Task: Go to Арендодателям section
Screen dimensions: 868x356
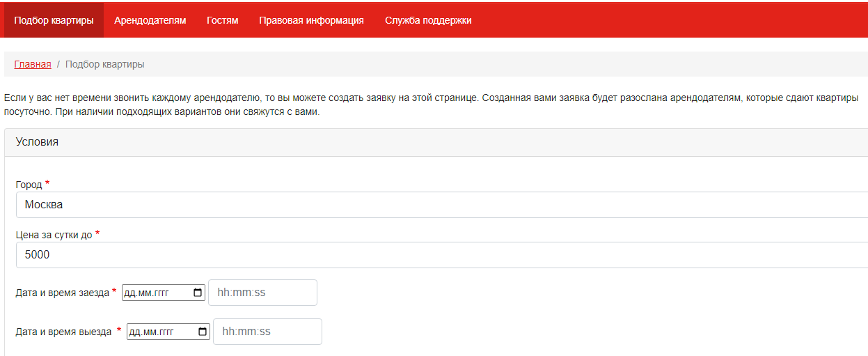Action: point(150,20)
